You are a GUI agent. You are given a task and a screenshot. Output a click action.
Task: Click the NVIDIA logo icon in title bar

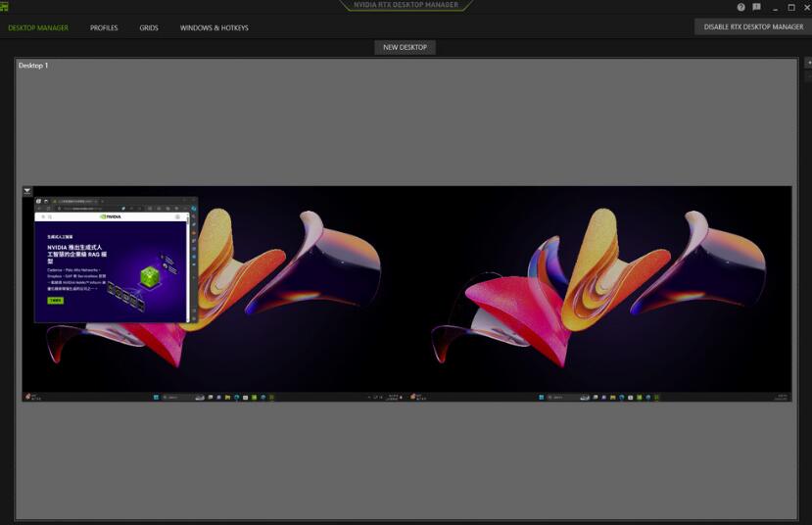pos(4,7)
